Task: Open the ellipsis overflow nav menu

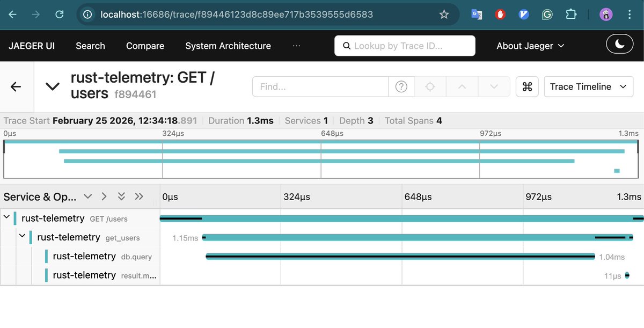Action: 296,46
